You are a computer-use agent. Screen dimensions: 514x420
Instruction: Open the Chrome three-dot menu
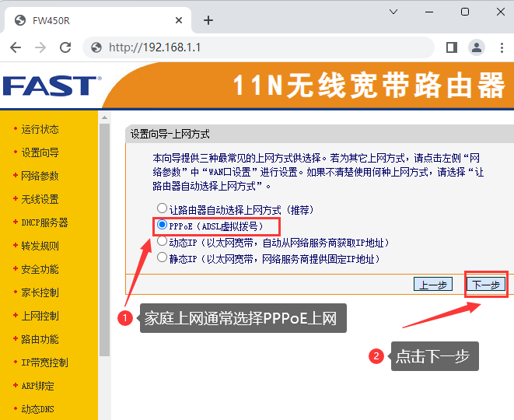tap(502, 47)
